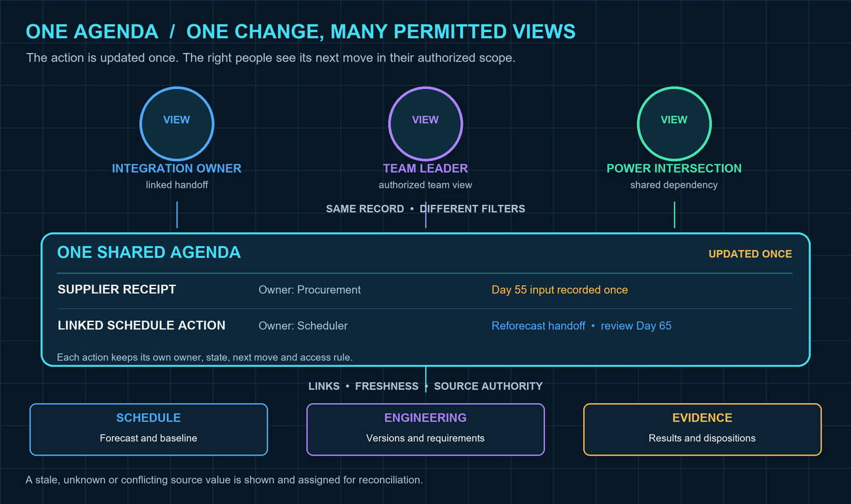Click 'Owner: Procurement' text

pyautogui.click(x=310, y=290)
